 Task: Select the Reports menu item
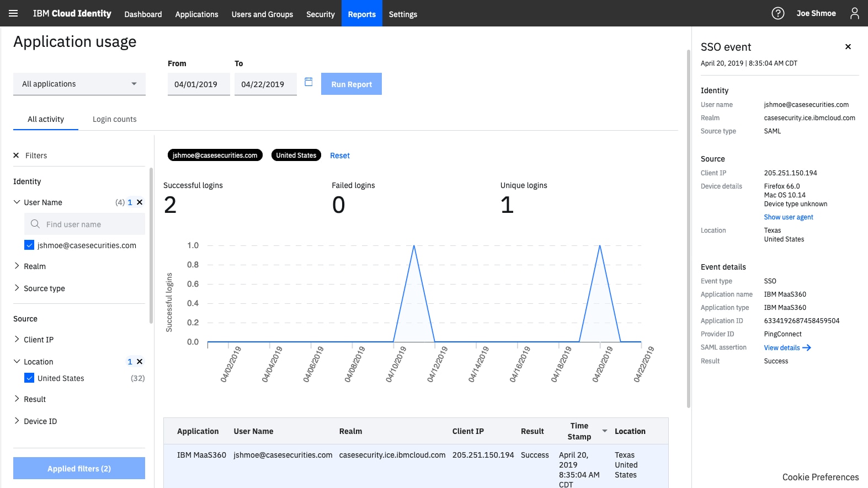[362, 14]
